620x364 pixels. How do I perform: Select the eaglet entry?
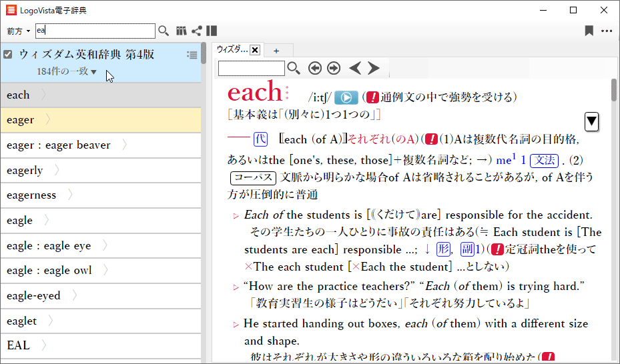(100, 321)
